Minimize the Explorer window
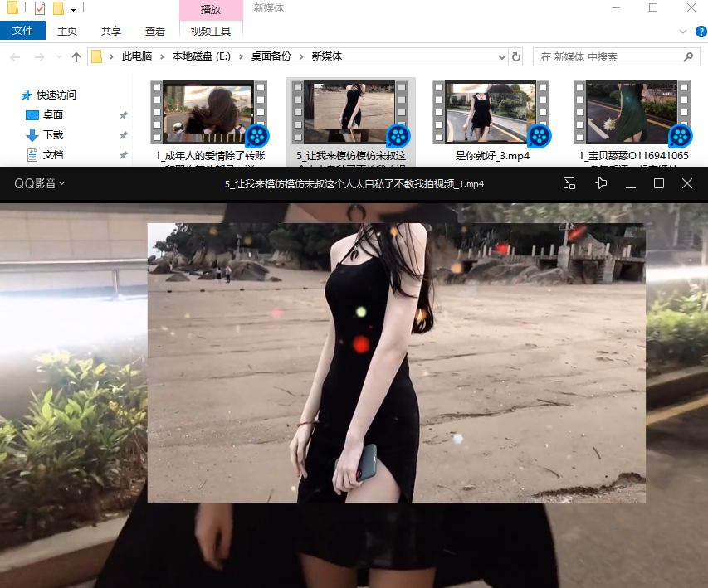 (616, 7)
